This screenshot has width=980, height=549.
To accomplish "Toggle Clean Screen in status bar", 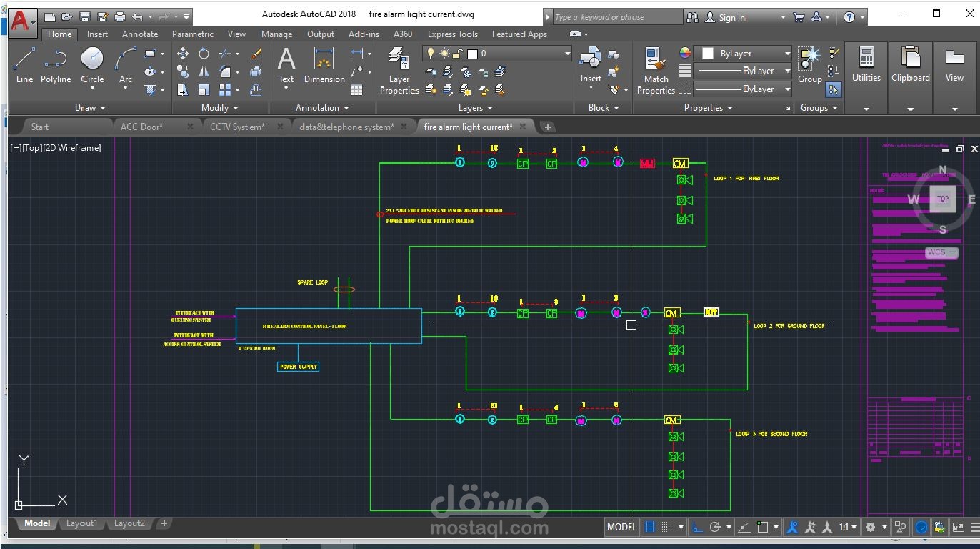I will (957, 527).
